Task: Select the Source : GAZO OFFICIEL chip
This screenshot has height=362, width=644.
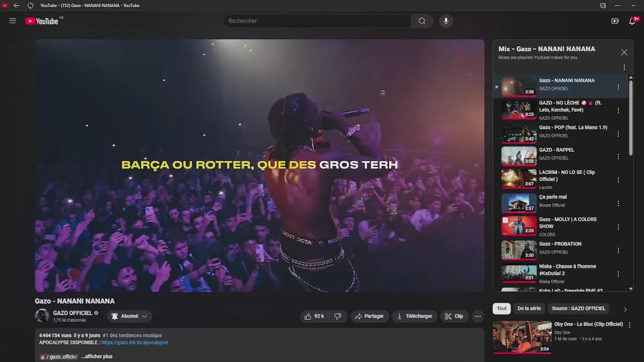Action: 579,309
